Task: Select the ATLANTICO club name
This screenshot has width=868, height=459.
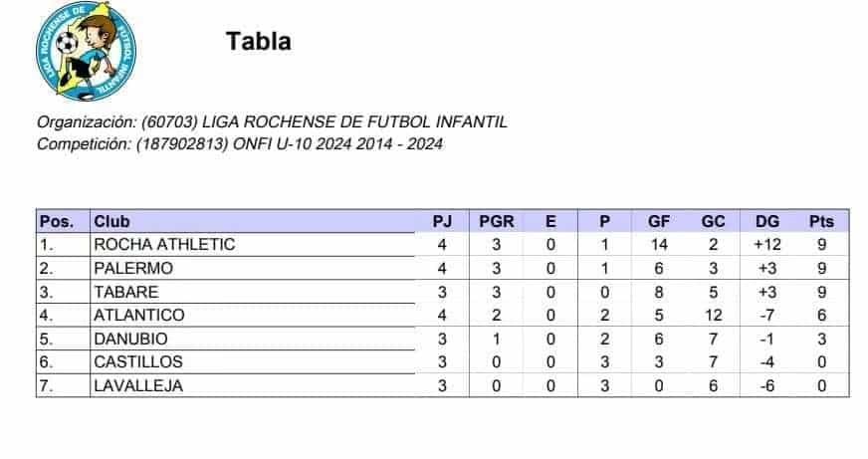Action: [139, 315]
